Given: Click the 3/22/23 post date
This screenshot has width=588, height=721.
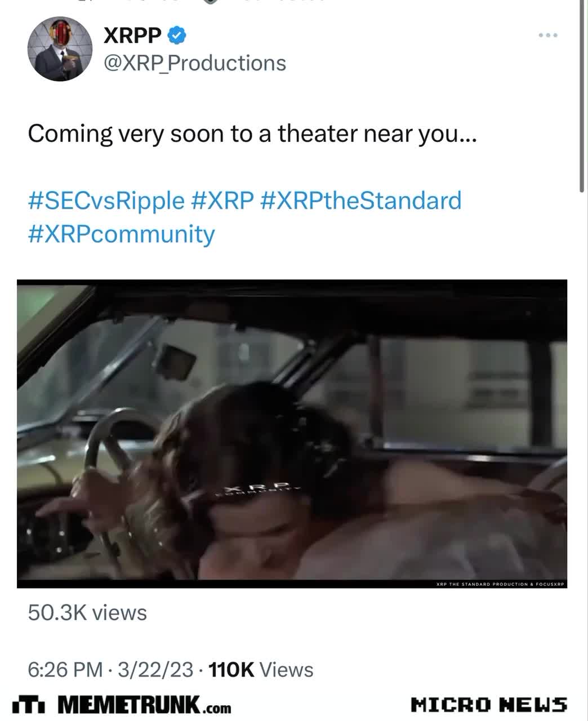Looking at the screenshot, I should click(156, 670).
